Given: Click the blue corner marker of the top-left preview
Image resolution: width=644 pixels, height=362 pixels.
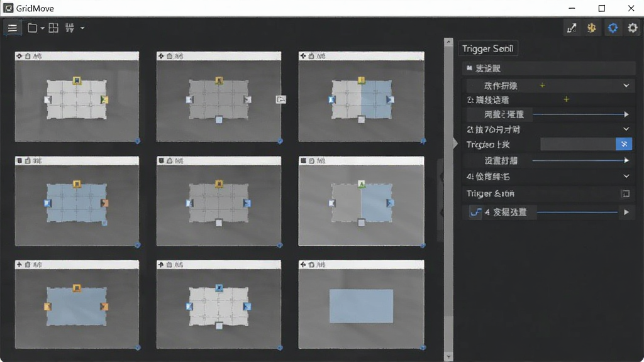Looking at the screenshot, I should [138, 141].
